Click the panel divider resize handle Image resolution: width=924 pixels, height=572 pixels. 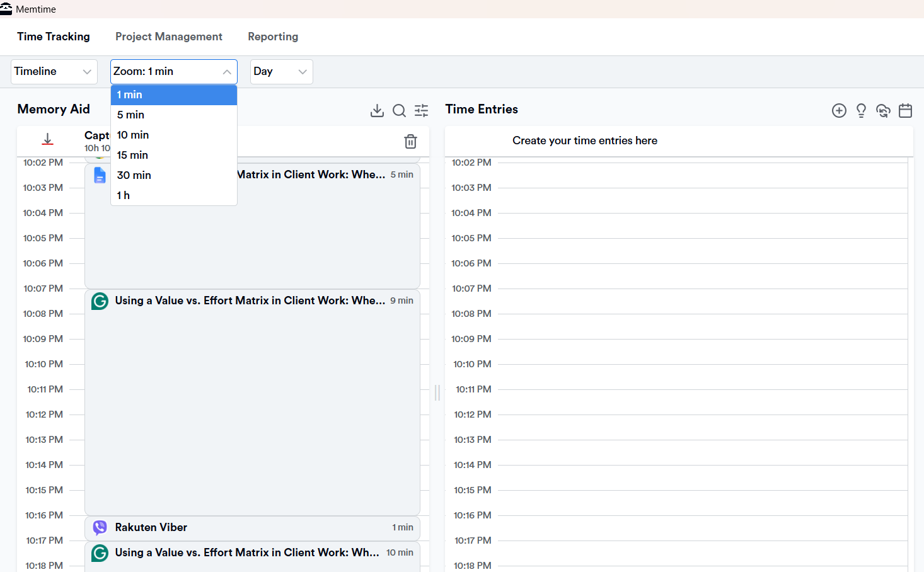pyautogui.click(x=437, y=392)
